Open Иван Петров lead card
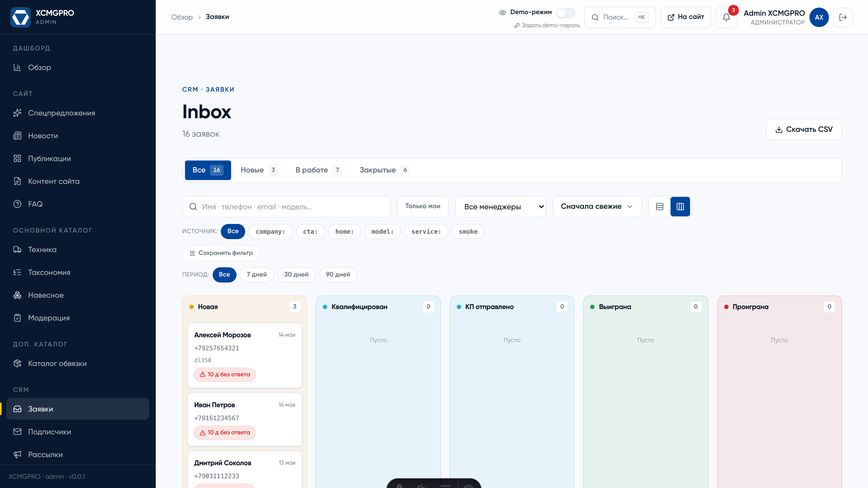Screen dimensions: 868x488 pos(244,419)
